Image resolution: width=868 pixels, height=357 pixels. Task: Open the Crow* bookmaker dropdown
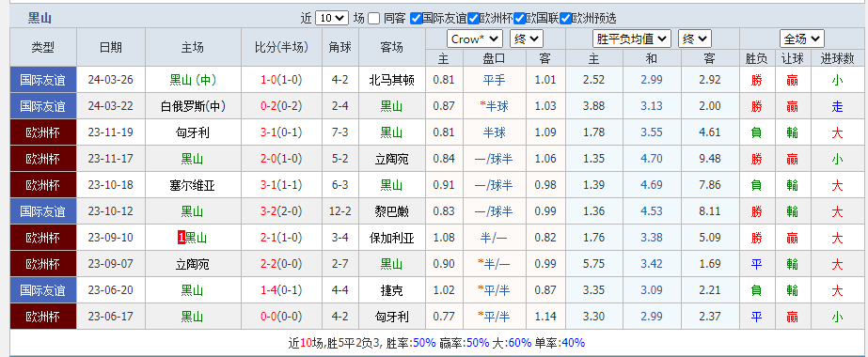pos(474,39)
